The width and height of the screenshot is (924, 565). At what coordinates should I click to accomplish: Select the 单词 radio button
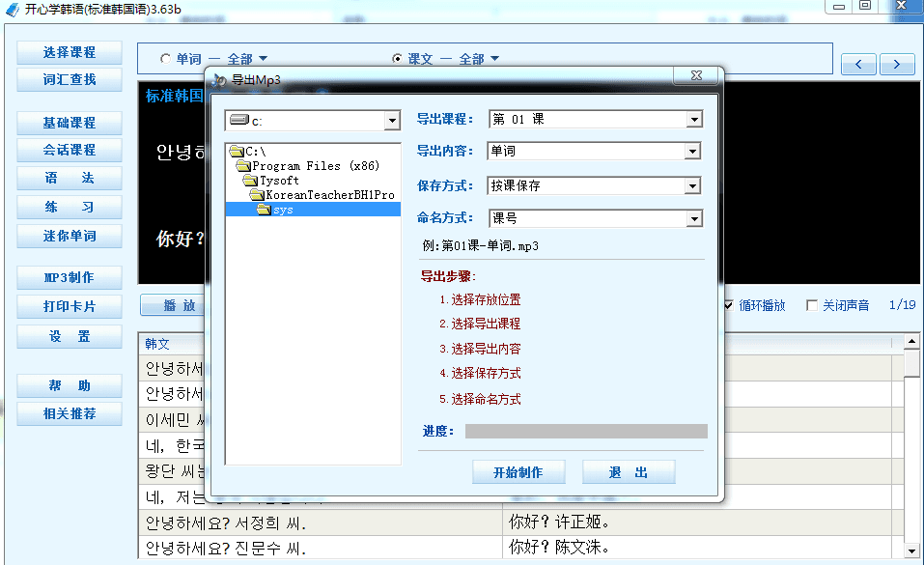[166, 58]
